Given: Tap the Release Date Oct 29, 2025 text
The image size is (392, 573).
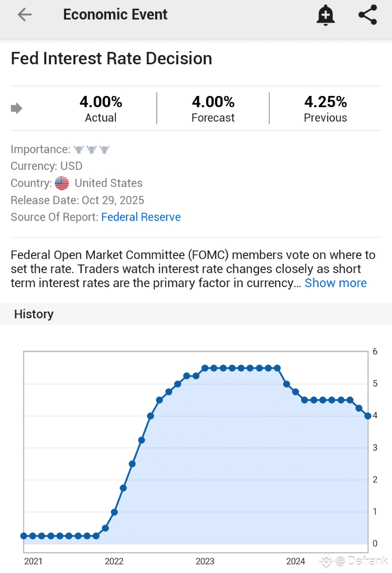Looking at the screenshot, I should [77, 200].
